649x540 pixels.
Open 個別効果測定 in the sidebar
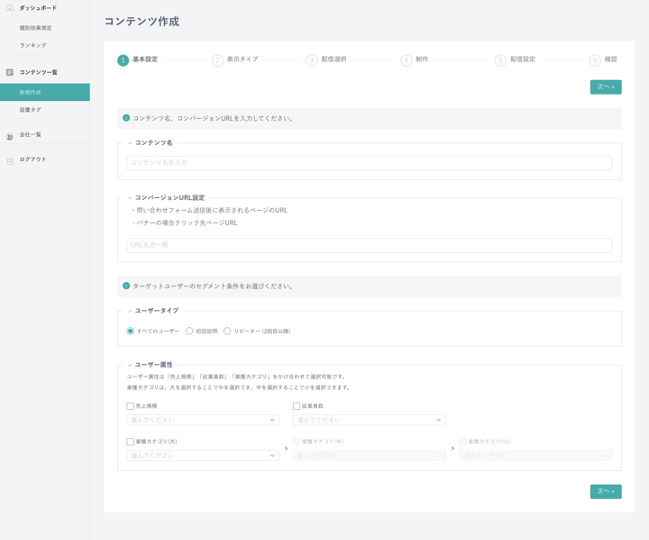coord(36,28)
